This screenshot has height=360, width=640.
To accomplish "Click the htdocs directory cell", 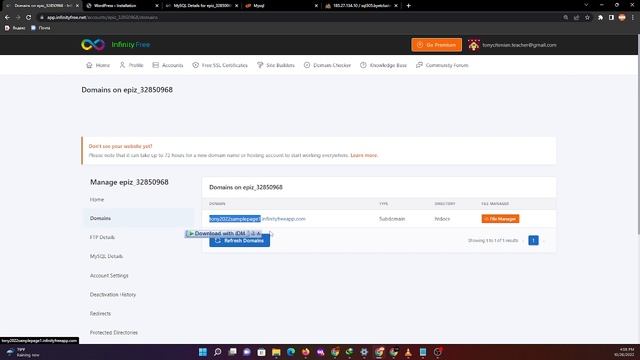I will click(442, 219).
